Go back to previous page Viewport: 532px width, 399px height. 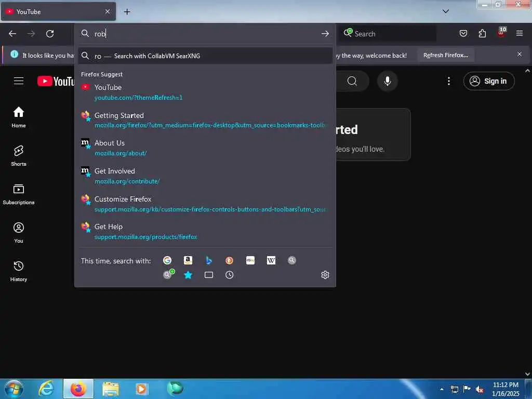(12, 34)
